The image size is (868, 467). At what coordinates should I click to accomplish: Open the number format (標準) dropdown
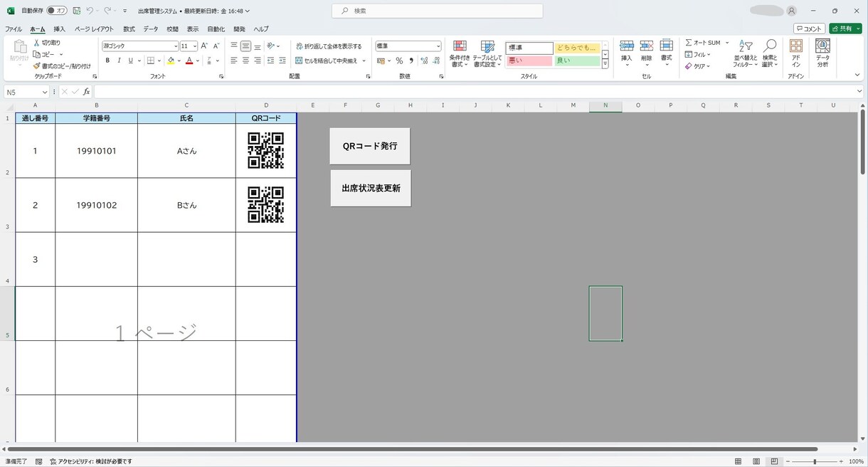pos(437,46)
